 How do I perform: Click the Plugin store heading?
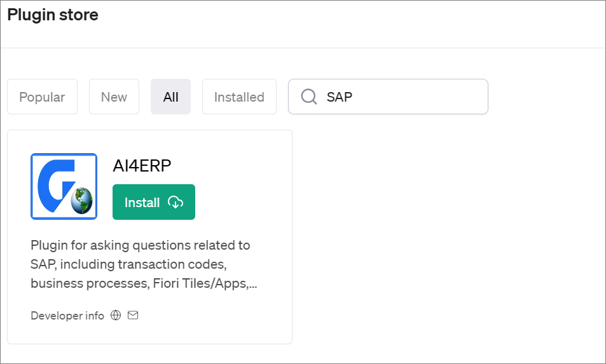[x=53, y=15]
